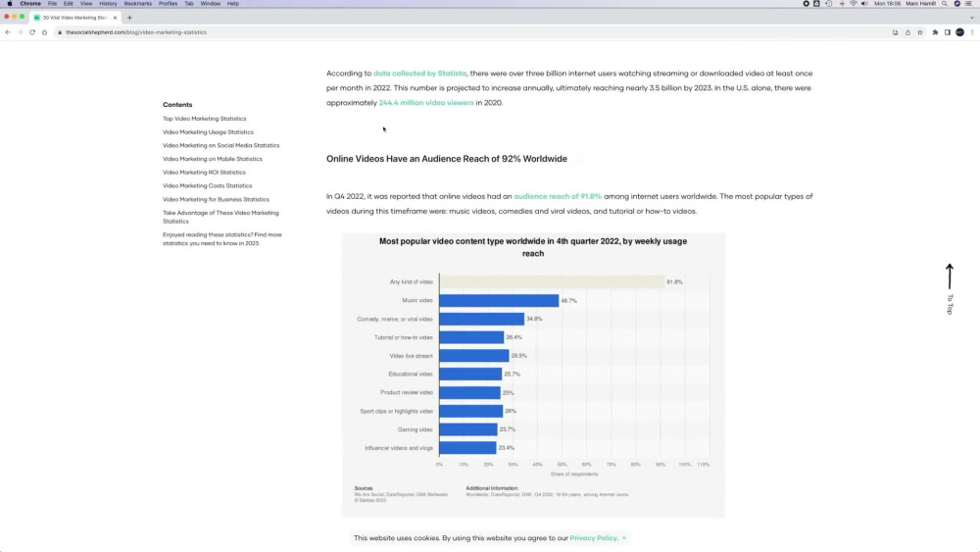The width and height of the screenshot is (980, 552).
Task: Open the Help menu
Action: coord(233,4)
